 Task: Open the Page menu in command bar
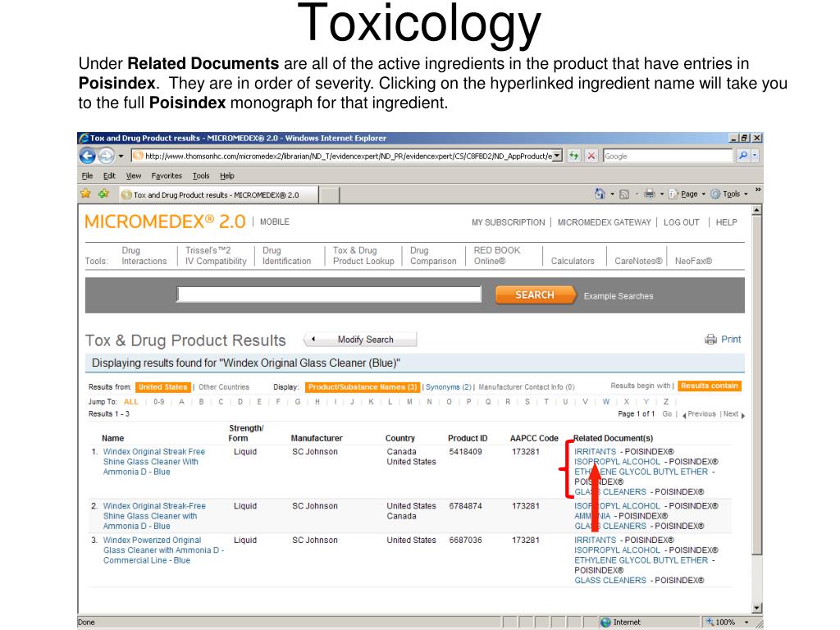coord(687,194)
